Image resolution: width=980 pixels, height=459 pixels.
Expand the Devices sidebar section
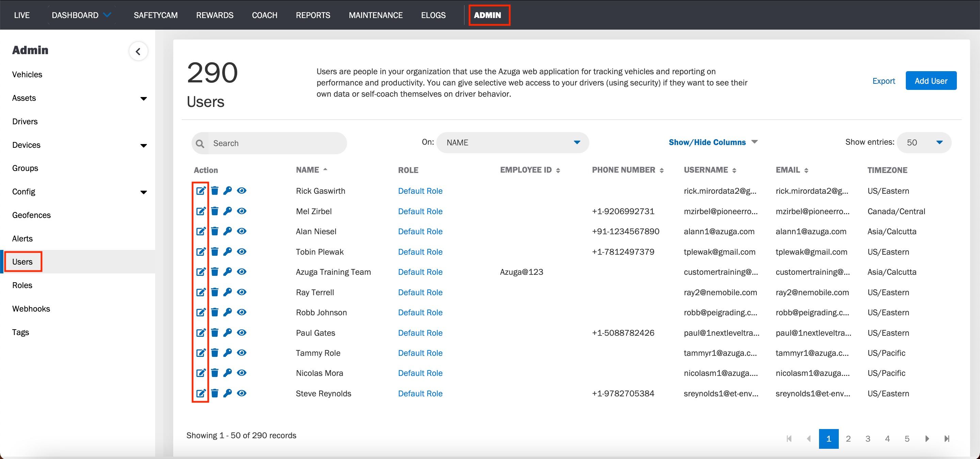tap(143, 145)
